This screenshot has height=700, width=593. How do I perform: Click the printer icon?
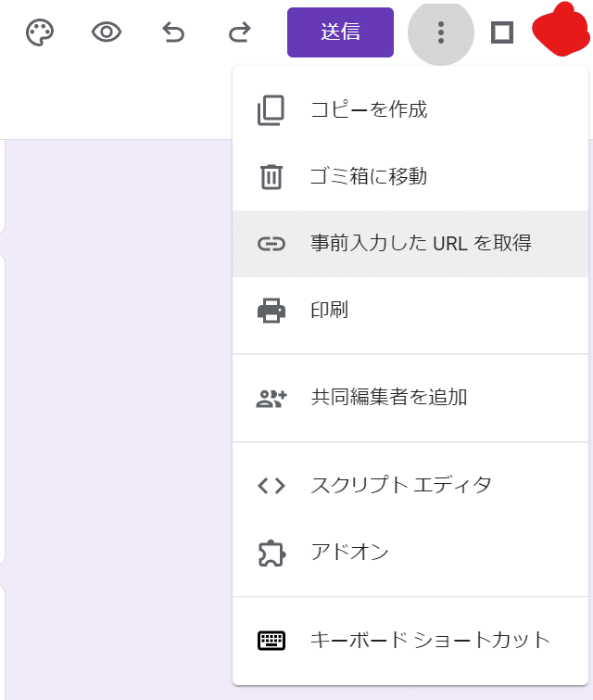point(271,311)
